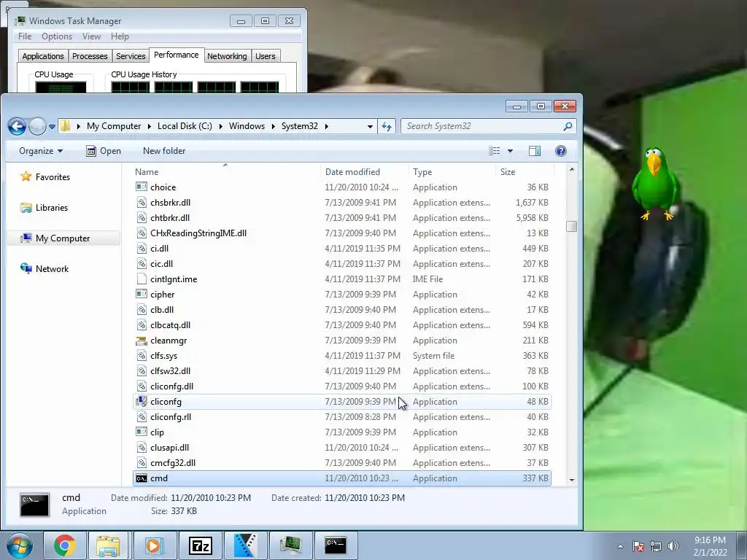
Task: Open 7-Zip from the taskbar
Action: coord(200,545)
